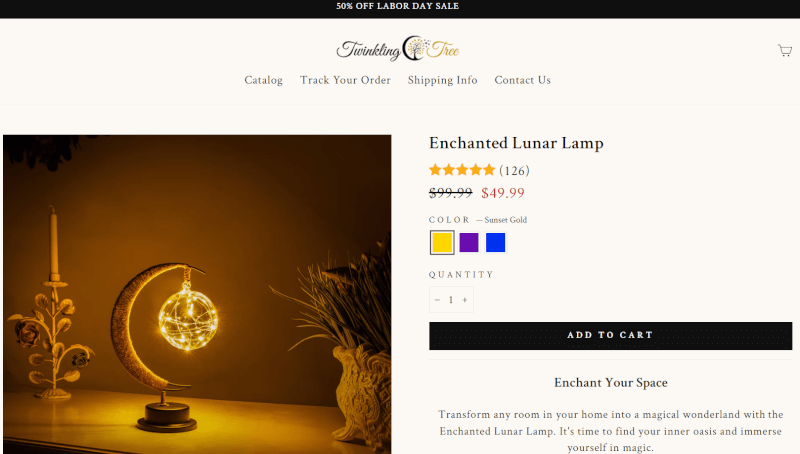This screenshot has height=454, width=800.
Task: Pick the blue color swatch
Action: click(495, 242)
